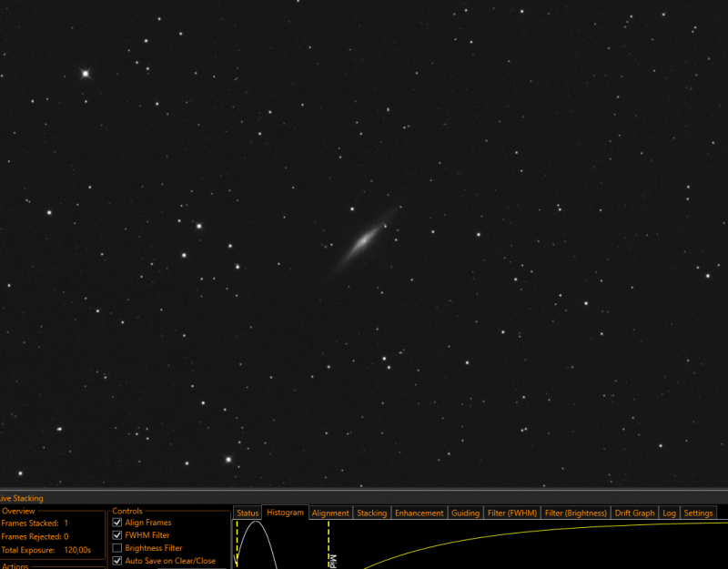The width and height of the screenshot is (728, 569).
Task: Go to the Guiding tab
Action: (x=465, y=513)
